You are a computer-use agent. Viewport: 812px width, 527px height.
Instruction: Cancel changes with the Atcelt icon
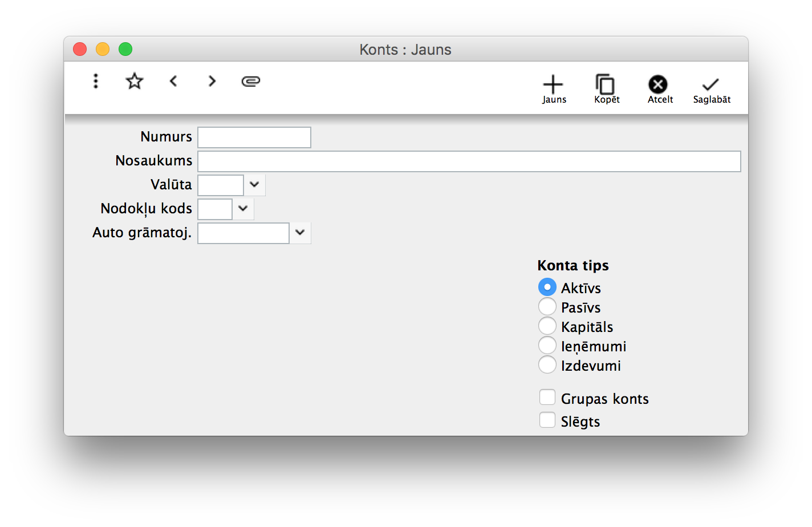(659, 89)
